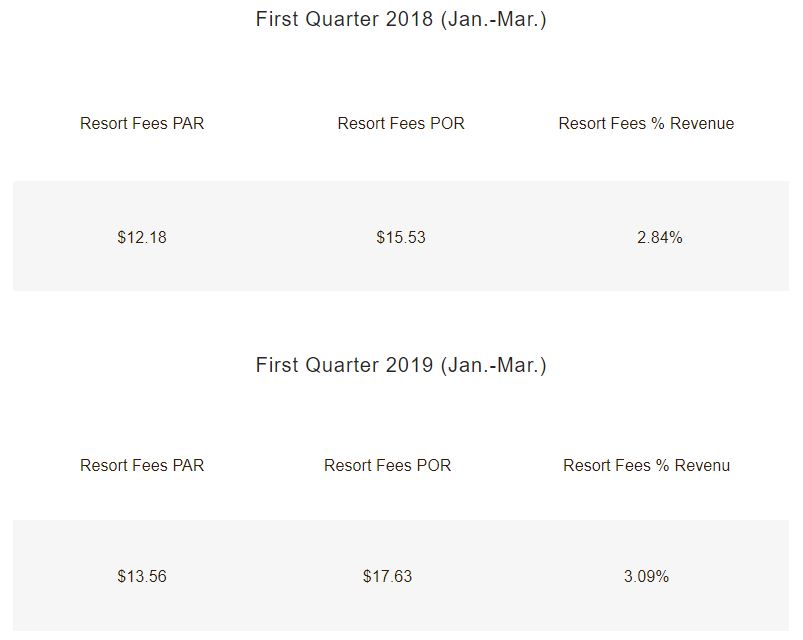Click the word 'POR' in the 2019 header
Screen dimensions: 803x640
434,466
